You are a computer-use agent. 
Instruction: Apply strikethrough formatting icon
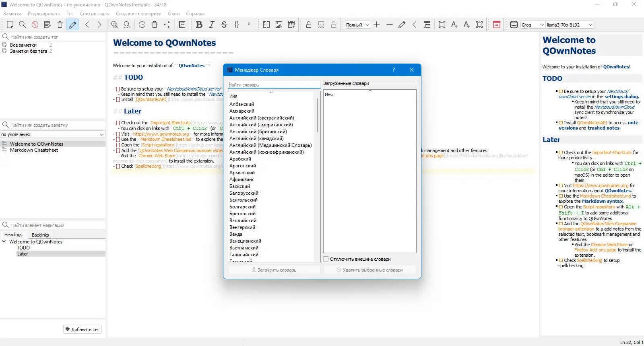point(224,25)
